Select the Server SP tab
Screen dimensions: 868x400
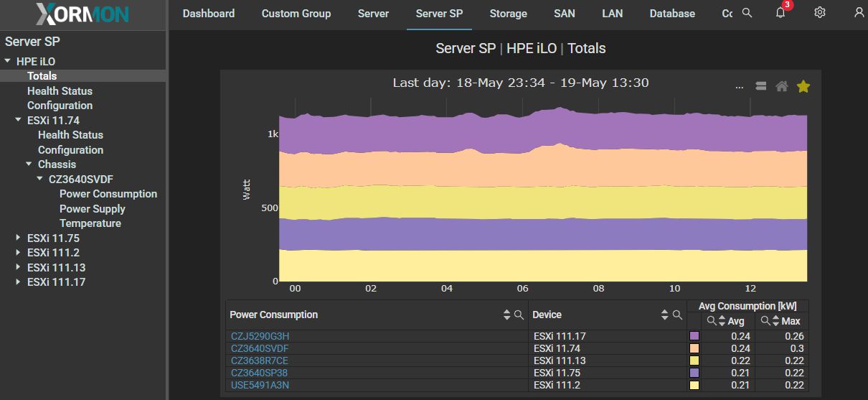(439, 14)
